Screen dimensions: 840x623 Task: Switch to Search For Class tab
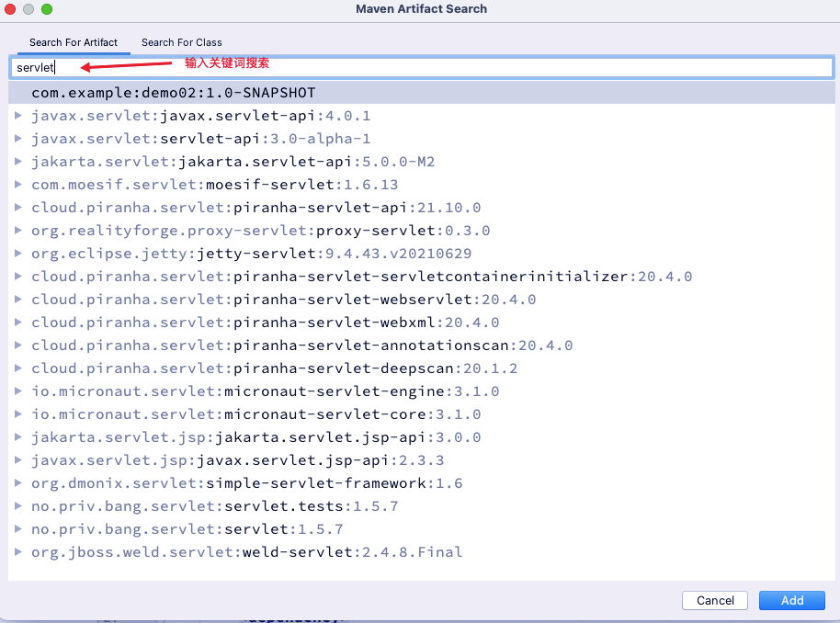[182, 42]
